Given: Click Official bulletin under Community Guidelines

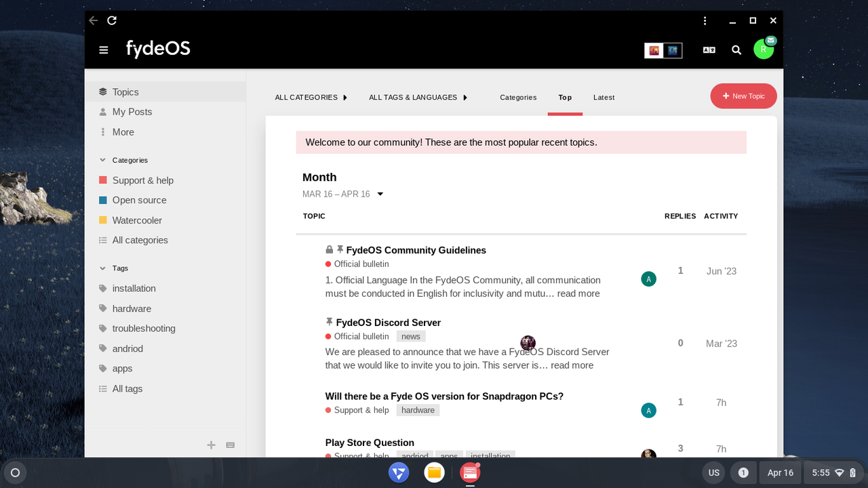Looking at the screenshot, I should click(357, 264).
